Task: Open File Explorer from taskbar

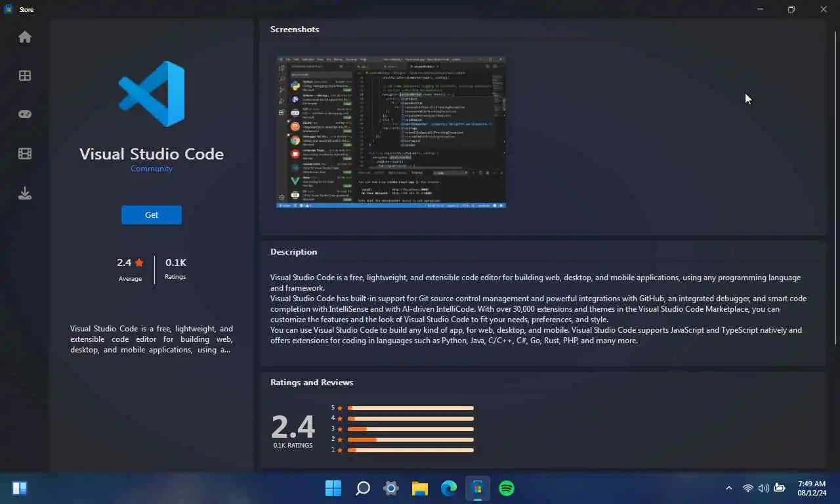Action: (x=420, y=488)
